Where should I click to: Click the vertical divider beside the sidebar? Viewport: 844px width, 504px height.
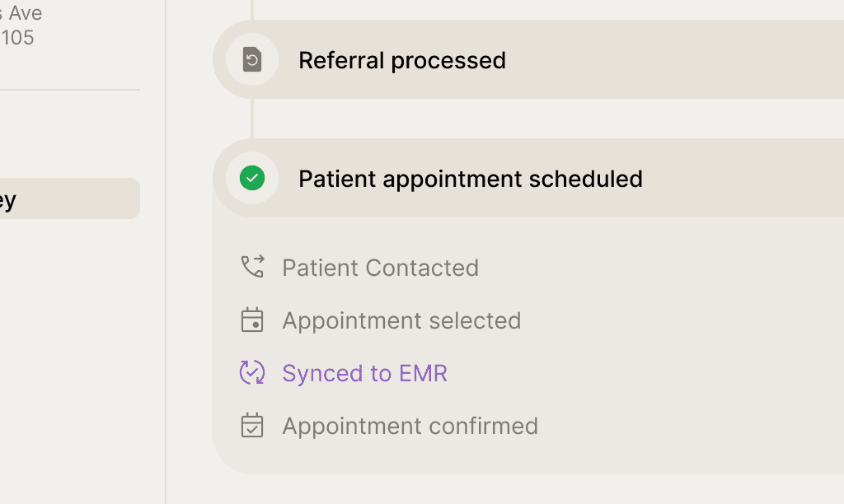(x=166, y=329)
